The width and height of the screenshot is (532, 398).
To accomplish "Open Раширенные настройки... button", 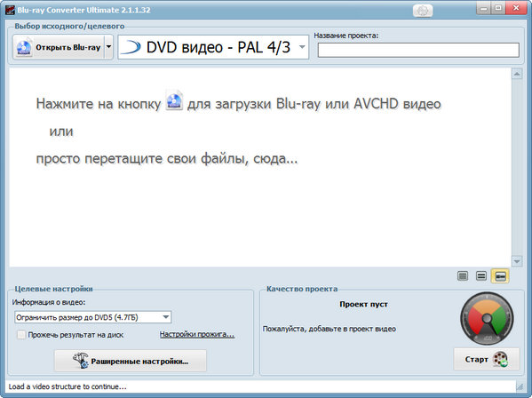I will tap(131, 361).
